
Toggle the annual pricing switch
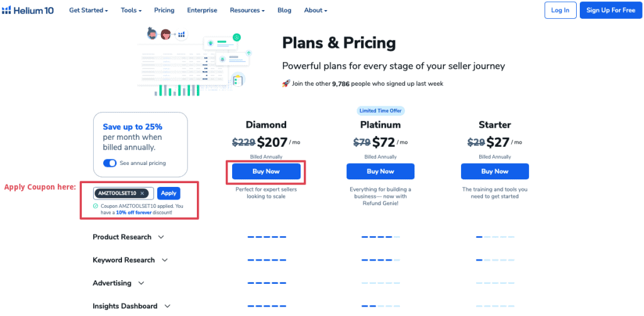click(110, 163)
